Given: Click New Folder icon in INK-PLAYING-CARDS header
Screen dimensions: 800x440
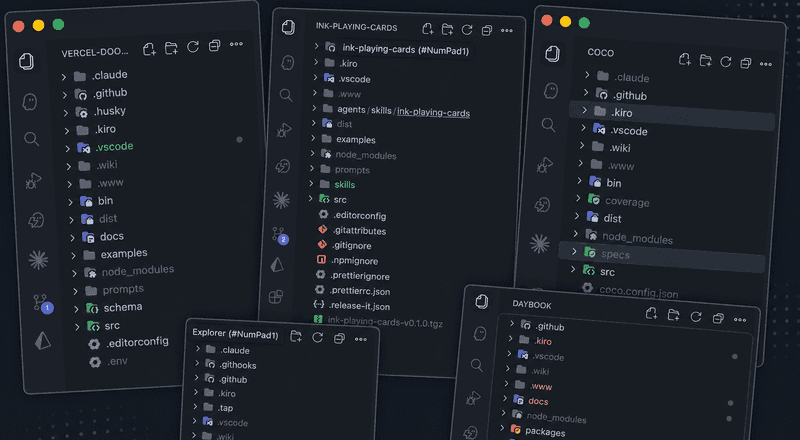Looking at the screenshot, I should 447,30.
